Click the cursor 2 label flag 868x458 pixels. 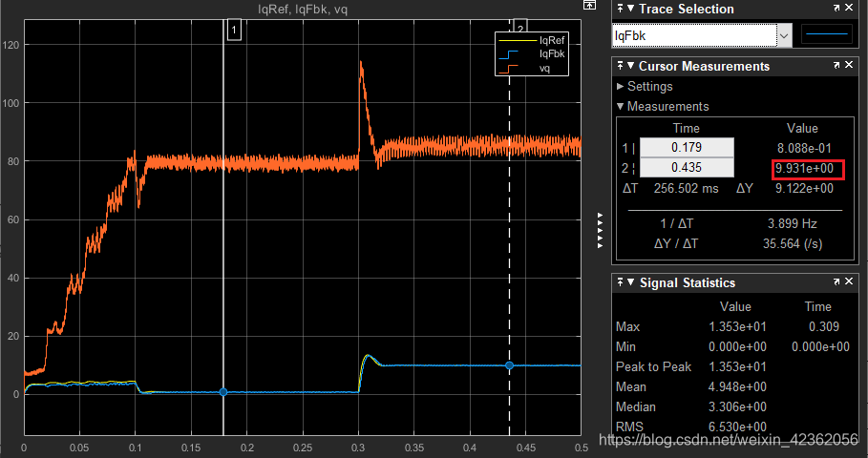[520, 26]
